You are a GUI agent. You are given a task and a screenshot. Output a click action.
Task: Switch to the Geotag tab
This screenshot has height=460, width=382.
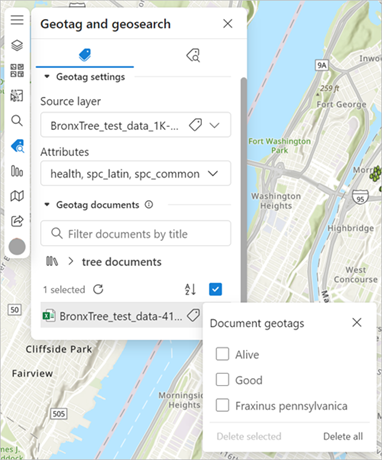coord(85,55)
